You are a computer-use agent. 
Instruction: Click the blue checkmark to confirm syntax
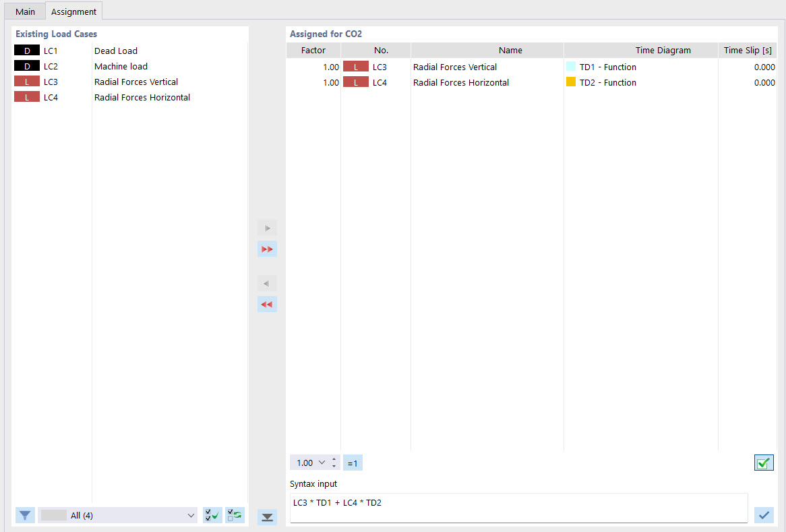[763, 514]
